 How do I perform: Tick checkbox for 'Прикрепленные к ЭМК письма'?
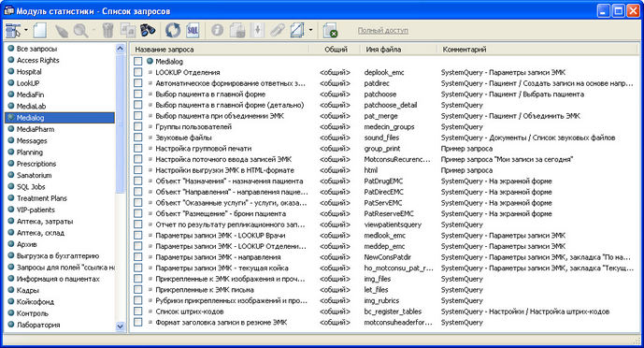(138, 290)
